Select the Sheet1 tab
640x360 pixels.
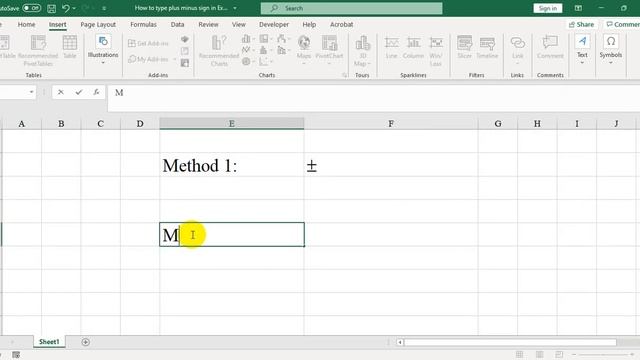[49, 342]
